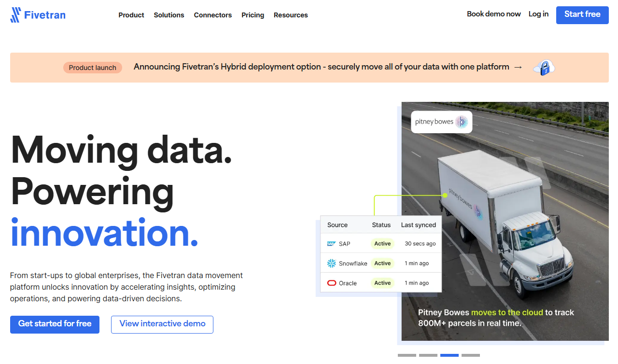Click the Active status in SAP row

(x=382, y=244)
